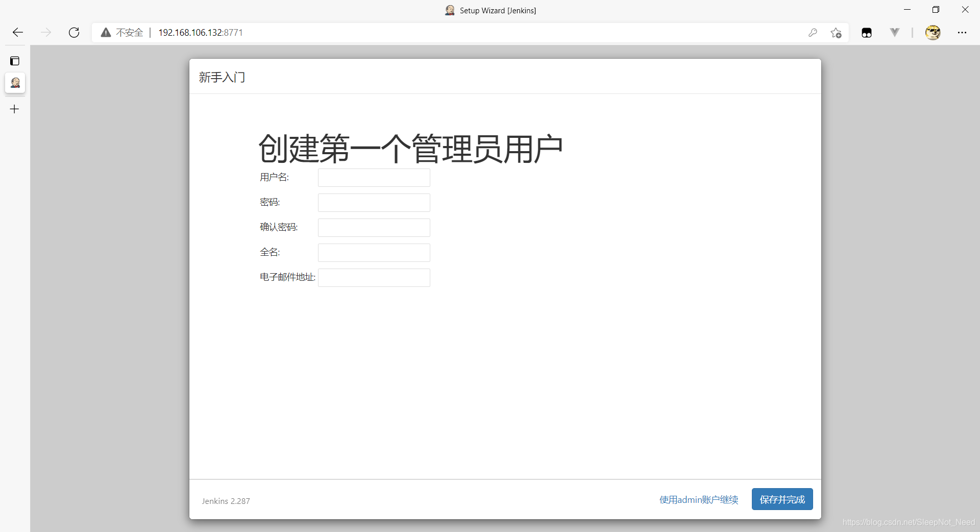Focus the 全名 input field

click(x=374, y=253)
